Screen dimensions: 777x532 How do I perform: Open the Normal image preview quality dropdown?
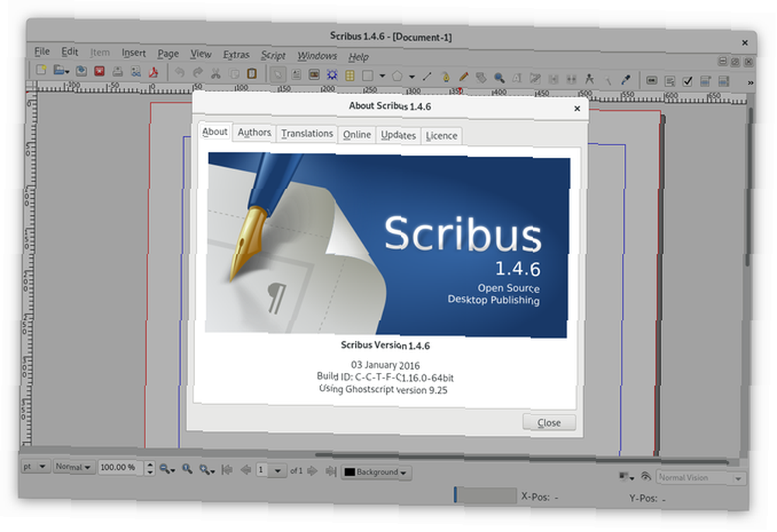click(73, 467)
